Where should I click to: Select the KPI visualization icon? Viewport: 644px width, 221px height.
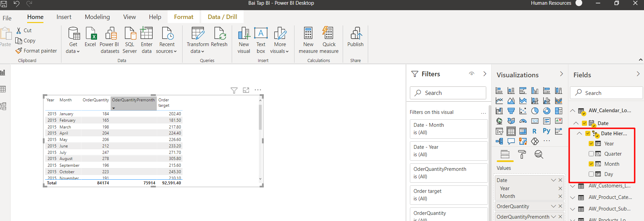tap(558, 121)
